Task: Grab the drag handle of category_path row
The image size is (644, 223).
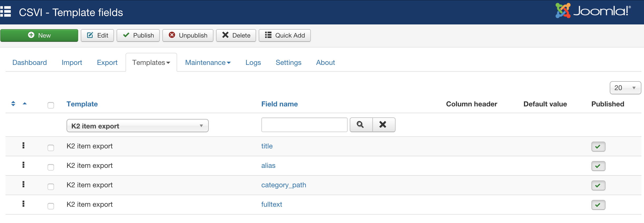Action: (23, 184)
